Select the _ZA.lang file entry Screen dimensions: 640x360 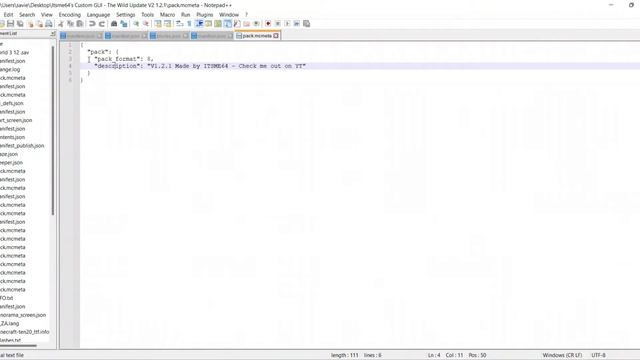click(x=9, y=323)
